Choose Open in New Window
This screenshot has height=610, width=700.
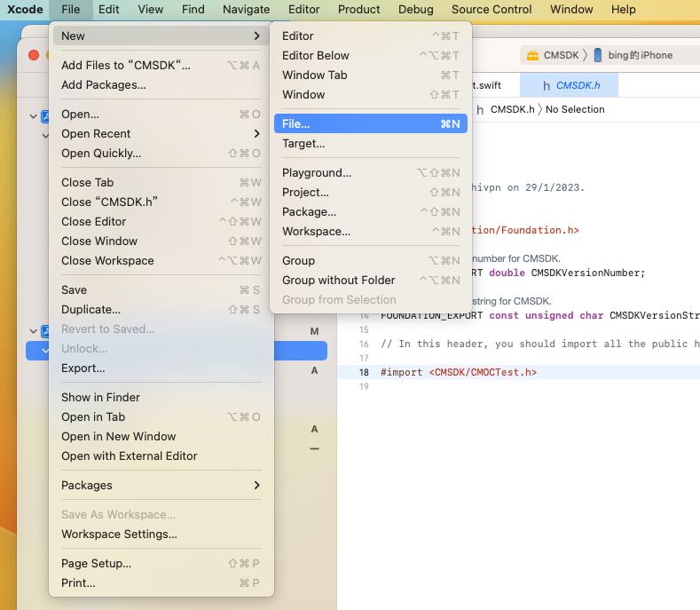161,437
